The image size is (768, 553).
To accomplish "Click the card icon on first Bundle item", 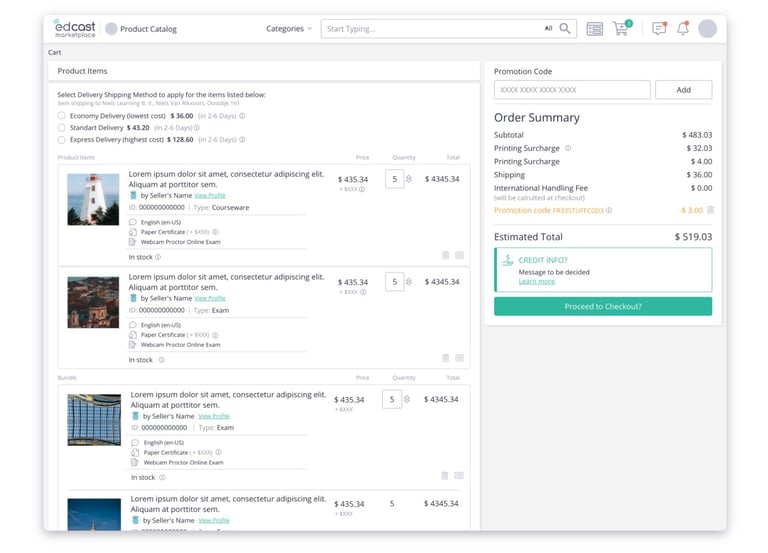I will (x=459, y=476).
